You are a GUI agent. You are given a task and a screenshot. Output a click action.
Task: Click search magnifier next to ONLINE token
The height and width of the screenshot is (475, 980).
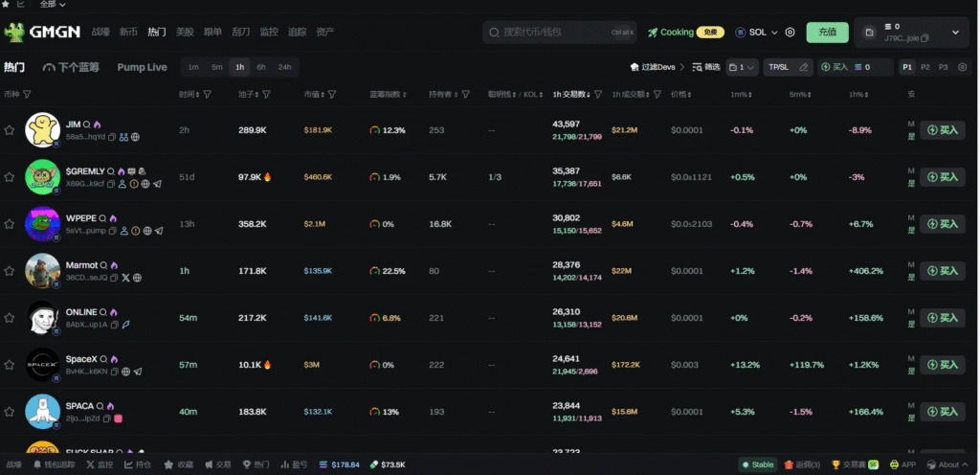[x=104, y=312]
